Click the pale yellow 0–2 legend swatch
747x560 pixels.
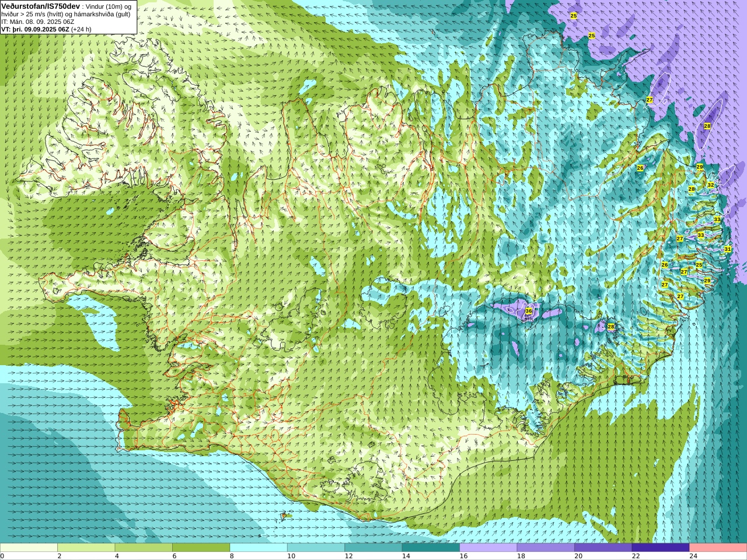(29, 548)
